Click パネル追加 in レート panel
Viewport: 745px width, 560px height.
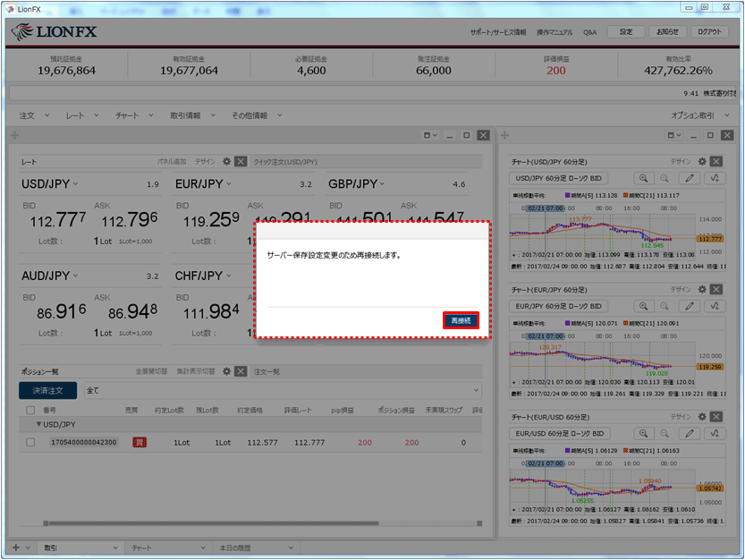point(172,162)
